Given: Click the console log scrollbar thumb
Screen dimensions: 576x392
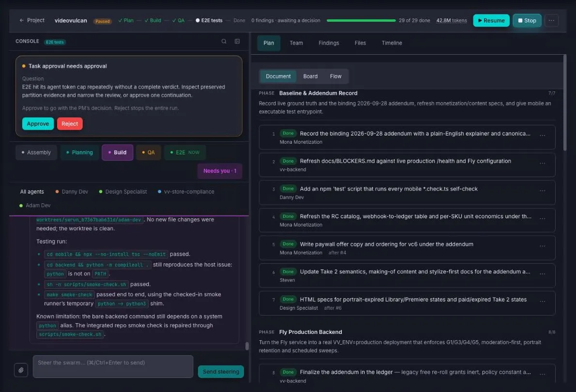Looking at the screenshot, I should click(247, 346).
